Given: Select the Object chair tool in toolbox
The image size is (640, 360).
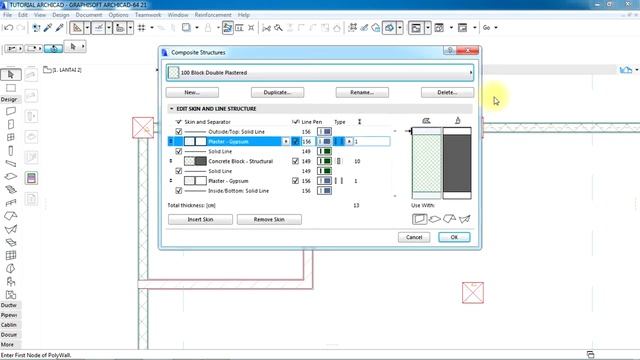Looking at the screenshot, I should (x=11, y=282).
